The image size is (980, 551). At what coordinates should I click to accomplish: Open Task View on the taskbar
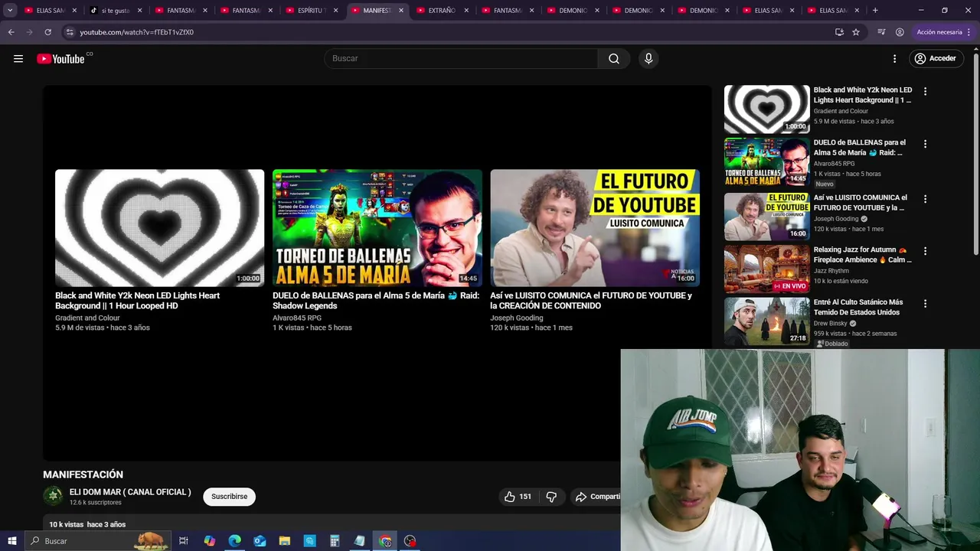click(184, 541)
